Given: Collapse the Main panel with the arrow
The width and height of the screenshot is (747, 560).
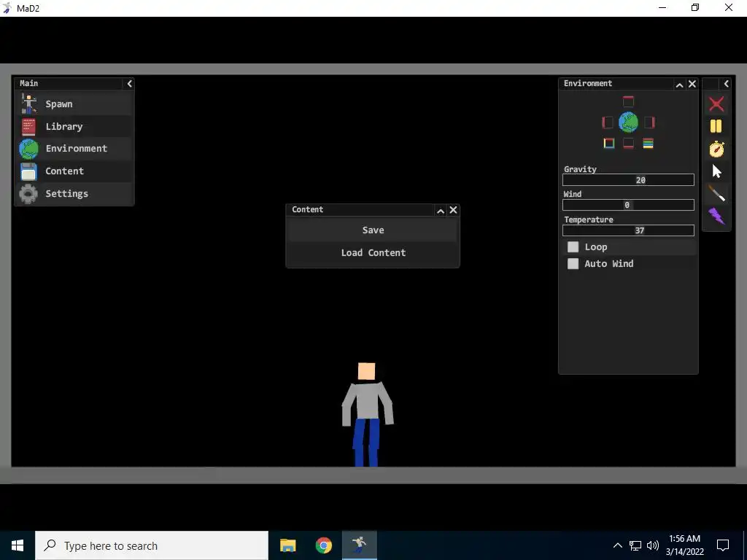Looking at the screenshot, I should click(129, 84).
